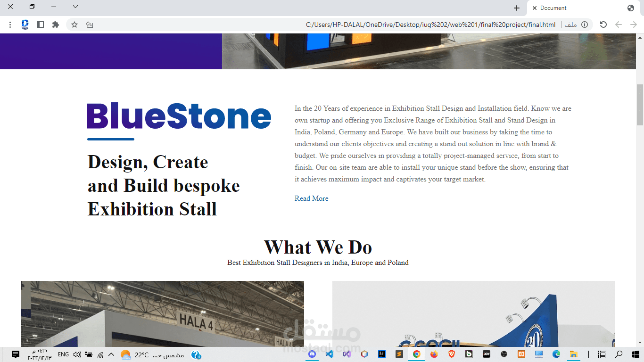Open the 22°C weather widget

click(x=152, y=354)
